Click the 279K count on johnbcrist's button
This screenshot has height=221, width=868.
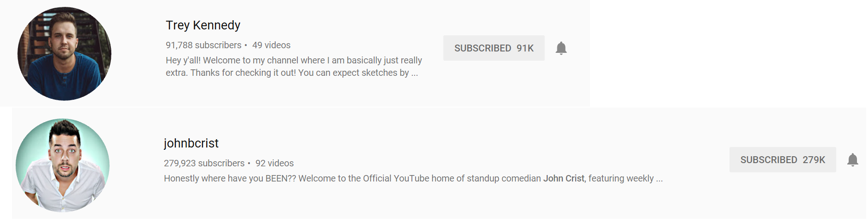(814, 160)
